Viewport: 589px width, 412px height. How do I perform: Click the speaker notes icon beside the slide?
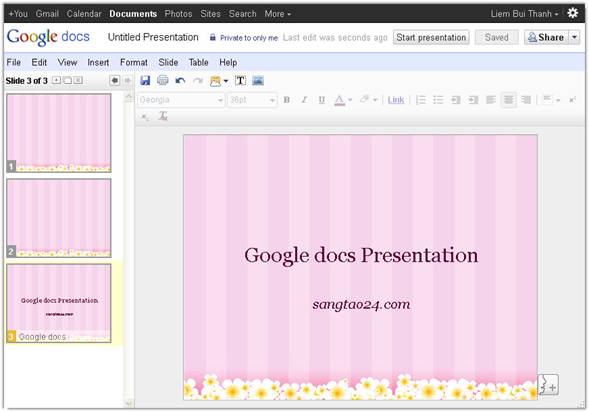548,384
